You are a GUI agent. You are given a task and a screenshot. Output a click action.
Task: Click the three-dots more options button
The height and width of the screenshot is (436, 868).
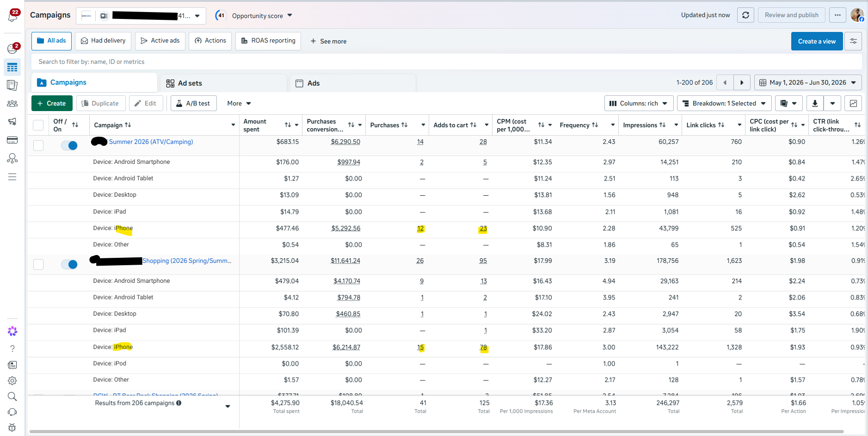pyautogui.click(x=837, y=15)
